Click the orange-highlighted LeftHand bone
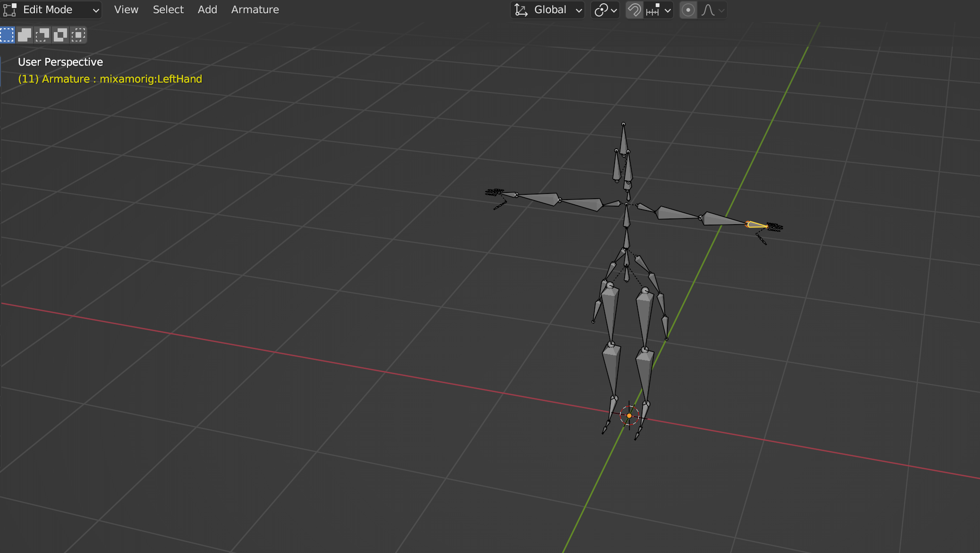This screenshot has width=980, height=553. point(756,225)
